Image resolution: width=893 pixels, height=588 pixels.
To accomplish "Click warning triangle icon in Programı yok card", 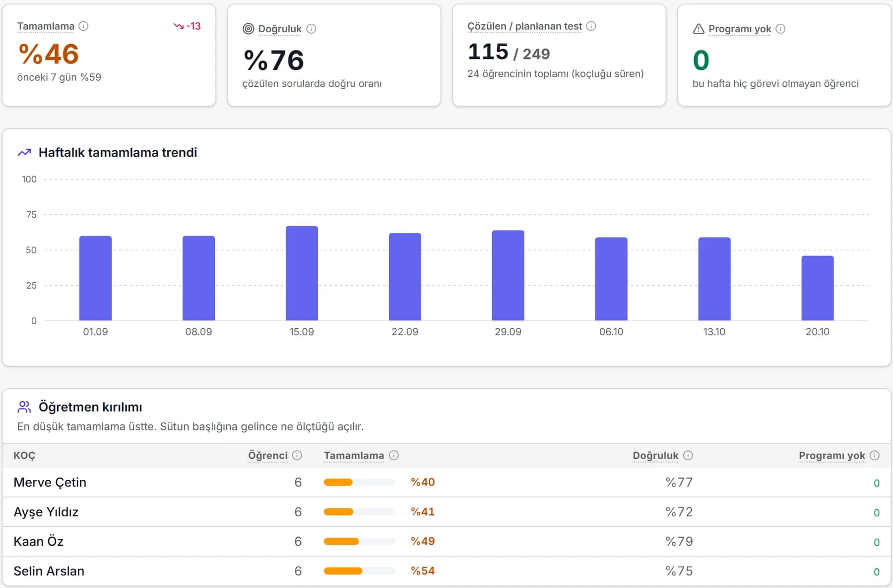I will click(x=699, y=29).
